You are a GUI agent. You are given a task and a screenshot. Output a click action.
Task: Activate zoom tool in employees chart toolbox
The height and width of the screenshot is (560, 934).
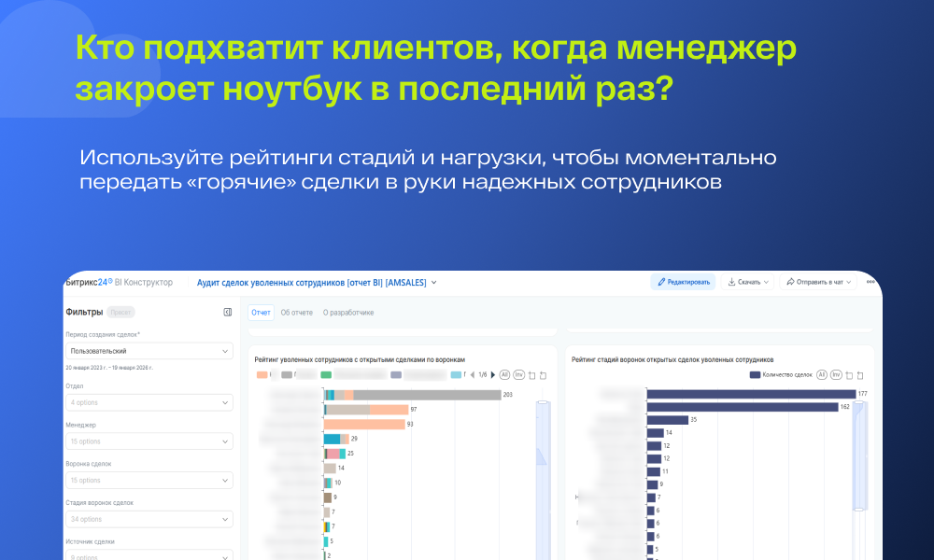[532, 375]
